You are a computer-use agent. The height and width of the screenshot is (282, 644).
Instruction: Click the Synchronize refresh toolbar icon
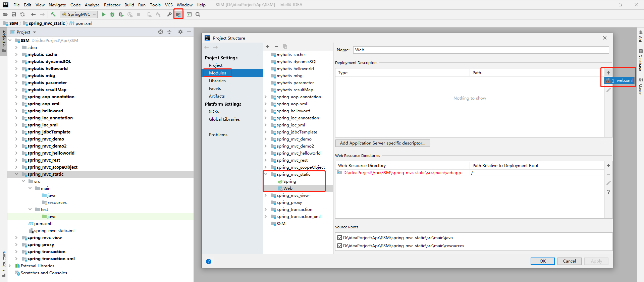click(x=22, y=14)
